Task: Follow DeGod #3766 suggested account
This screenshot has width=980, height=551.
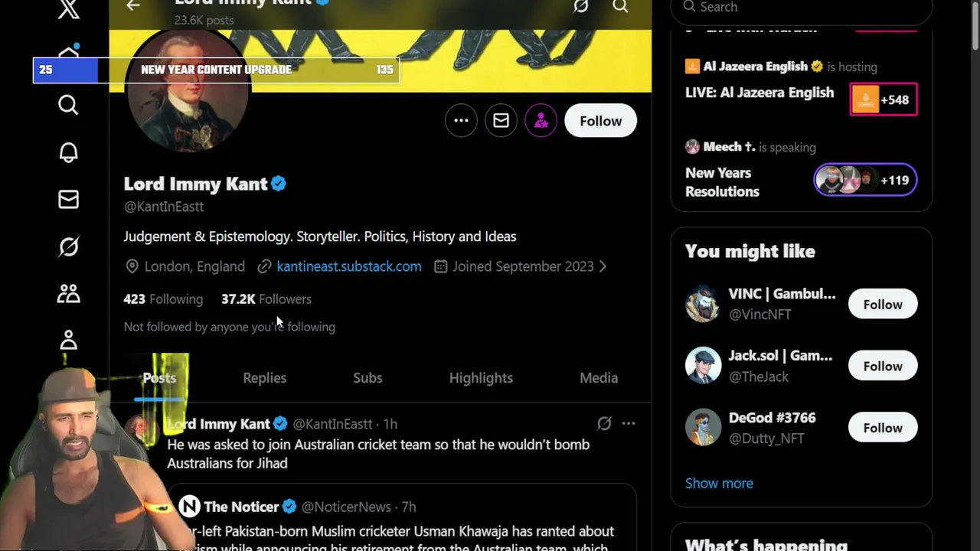Action: click(882, 428)
